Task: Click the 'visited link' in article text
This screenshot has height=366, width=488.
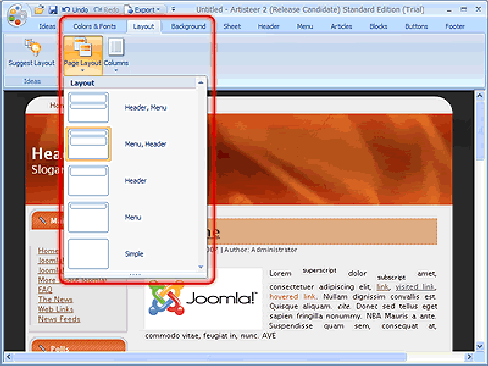Action: pos(415,287)
